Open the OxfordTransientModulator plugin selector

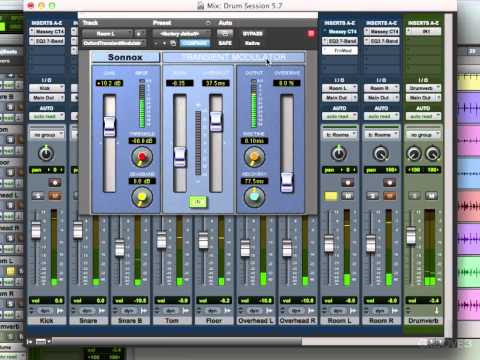click(x=114, y=43)
